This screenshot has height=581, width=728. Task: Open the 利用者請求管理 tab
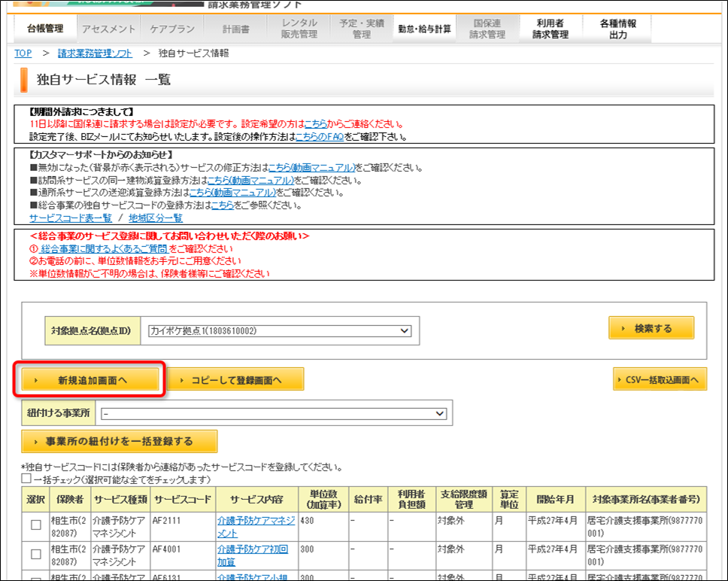point(551,29)
